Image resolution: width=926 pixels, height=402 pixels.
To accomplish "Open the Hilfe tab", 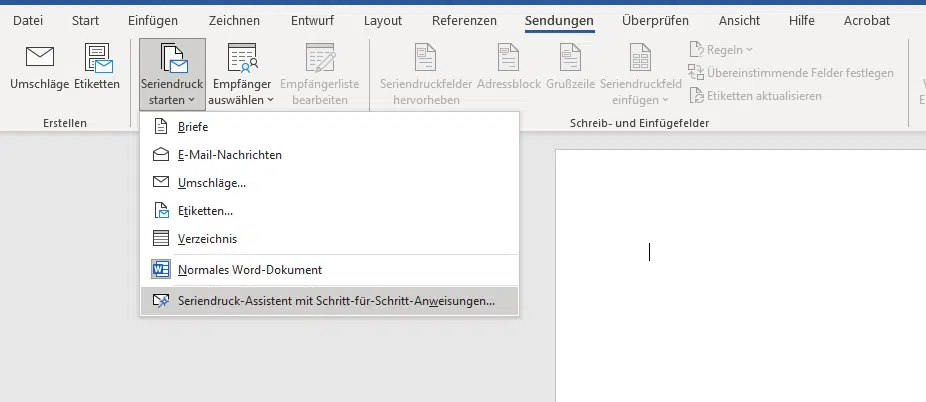I will point(802,21).
